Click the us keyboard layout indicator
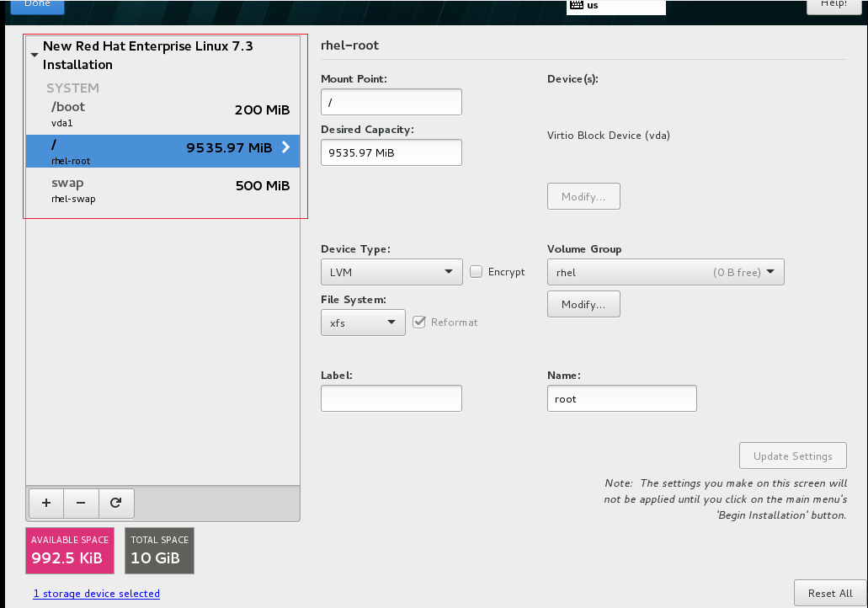Viewport: 868px width, 608px height. [x=615, y=6]
